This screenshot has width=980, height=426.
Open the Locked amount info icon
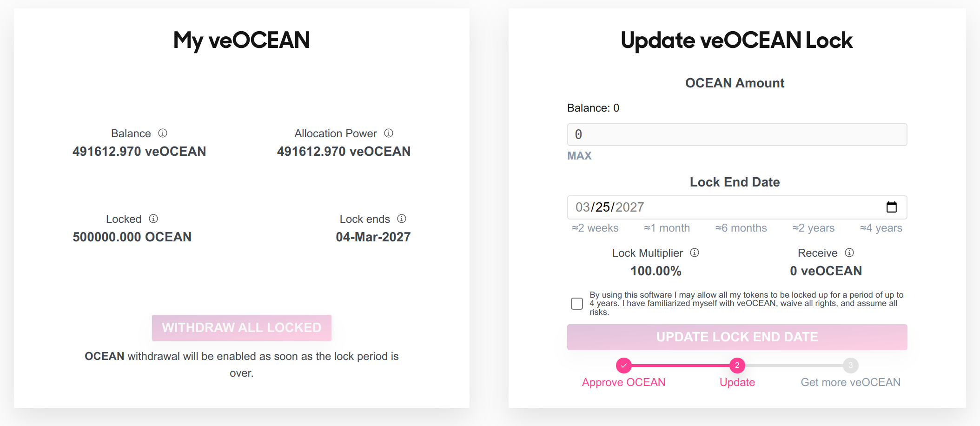[x=153, y=219]
